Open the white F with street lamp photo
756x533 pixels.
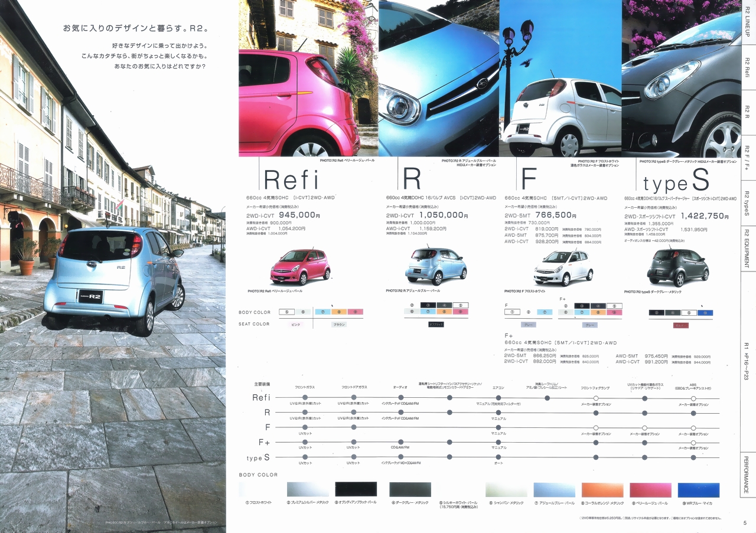click(x=561, y=78)
